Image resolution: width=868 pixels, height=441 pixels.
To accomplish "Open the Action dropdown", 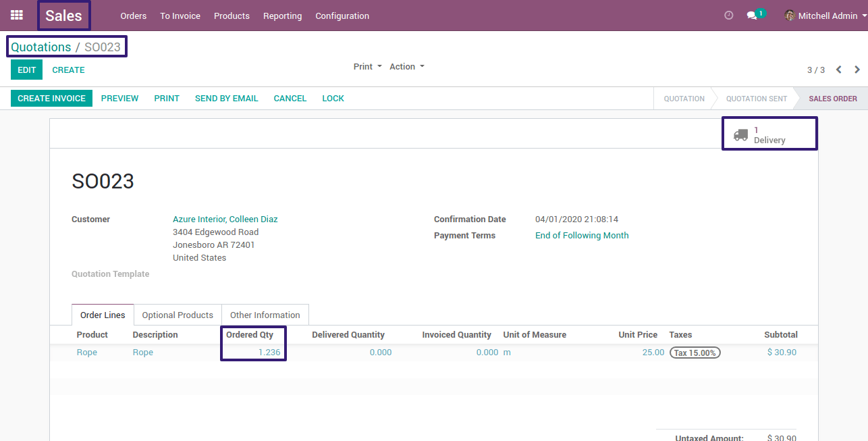I will 407,67.
